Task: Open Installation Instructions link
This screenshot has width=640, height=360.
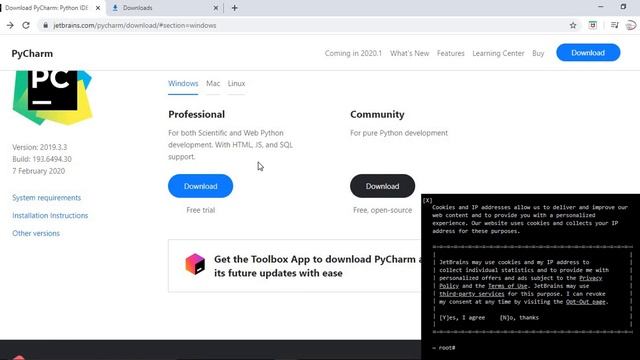Action: 50,216
